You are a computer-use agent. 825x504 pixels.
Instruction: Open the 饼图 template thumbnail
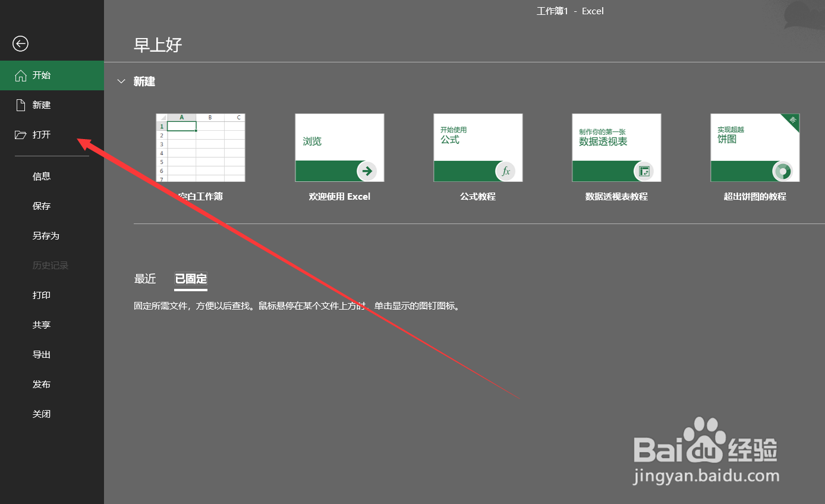pyautogui.click(x=755, y=148)
